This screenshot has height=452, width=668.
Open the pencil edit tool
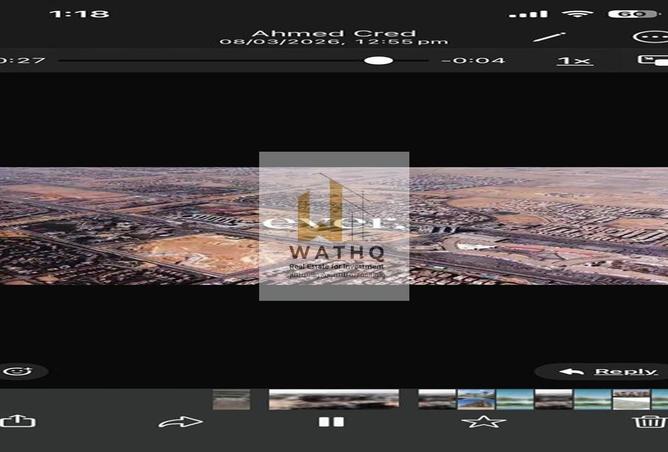pyautogui.click(x=549, y=36)
